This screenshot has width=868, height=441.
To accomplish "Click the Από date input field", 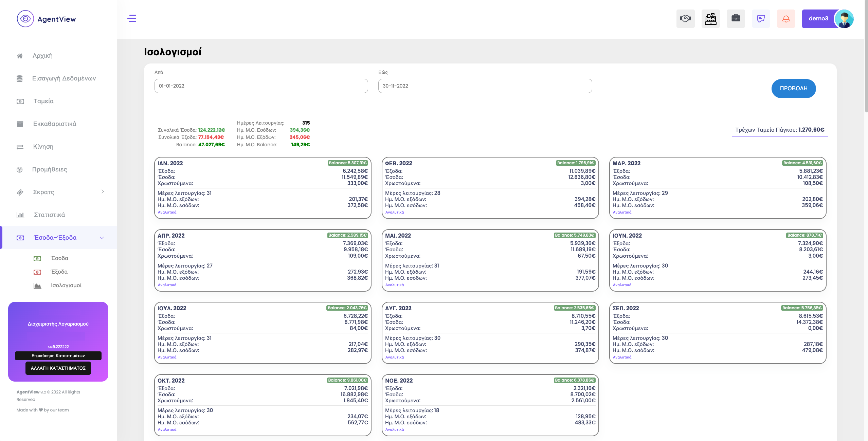I will point(261,86).
